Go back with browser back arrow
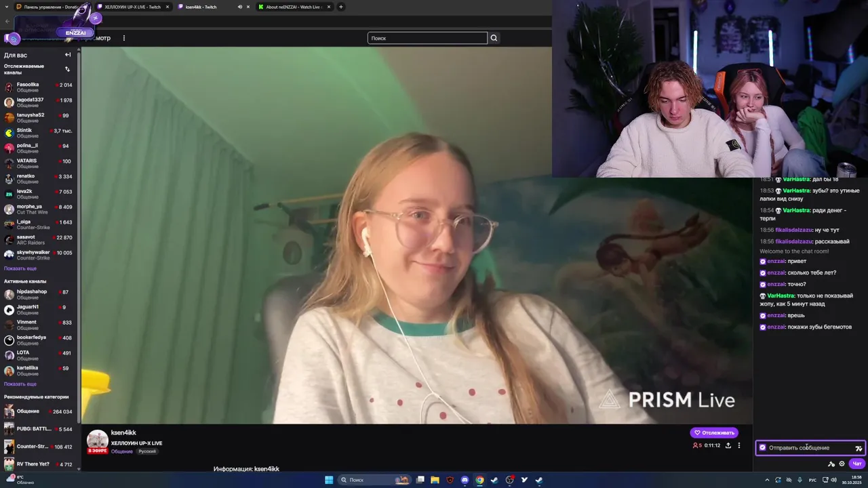868x488 pixels. coord(7,21)
